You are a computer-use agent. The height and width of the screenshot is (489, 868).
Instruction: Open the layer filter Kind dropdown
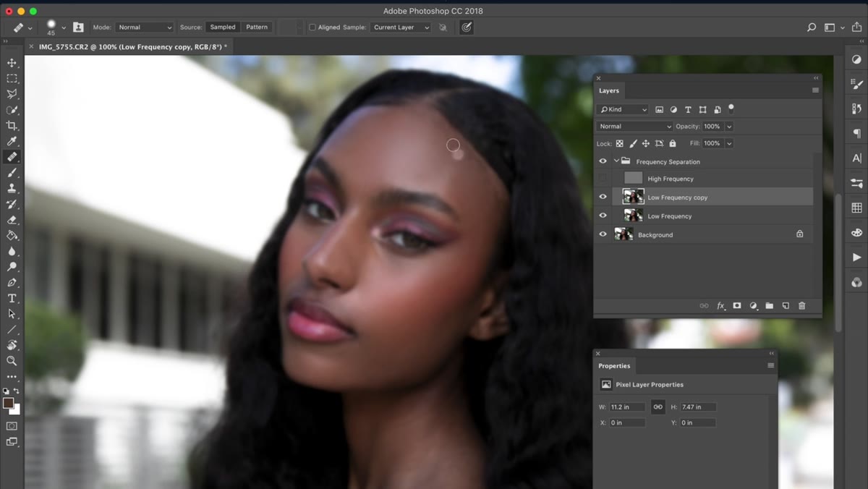coord(623,110)
